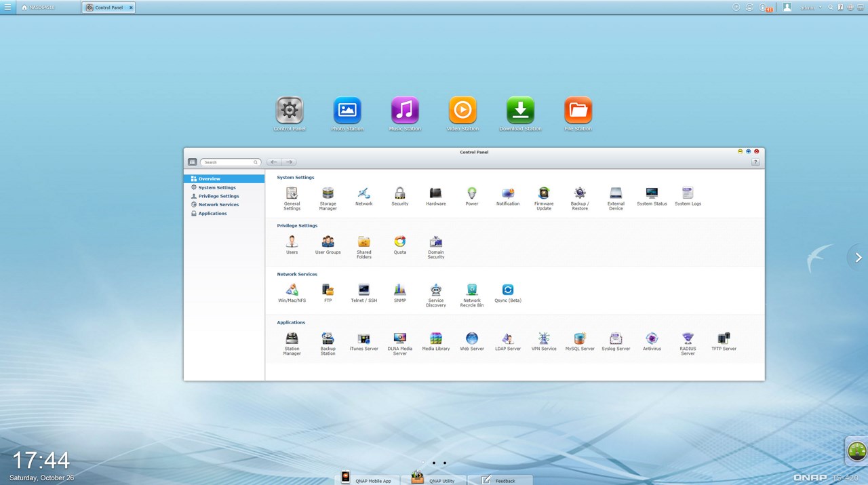
Task: Open the Users privilege icon
Action: point(292,245)
